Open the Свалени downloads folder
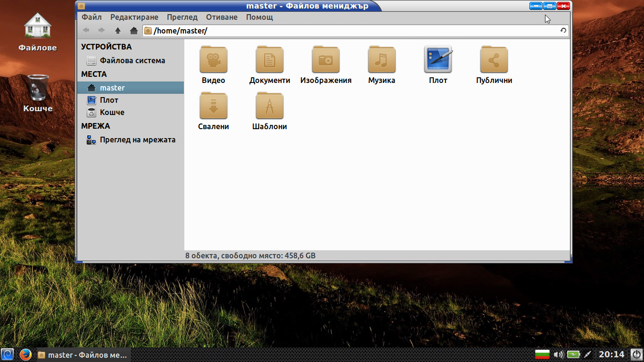644x362 pixels. pyautogui.click(x=214, y=111)
